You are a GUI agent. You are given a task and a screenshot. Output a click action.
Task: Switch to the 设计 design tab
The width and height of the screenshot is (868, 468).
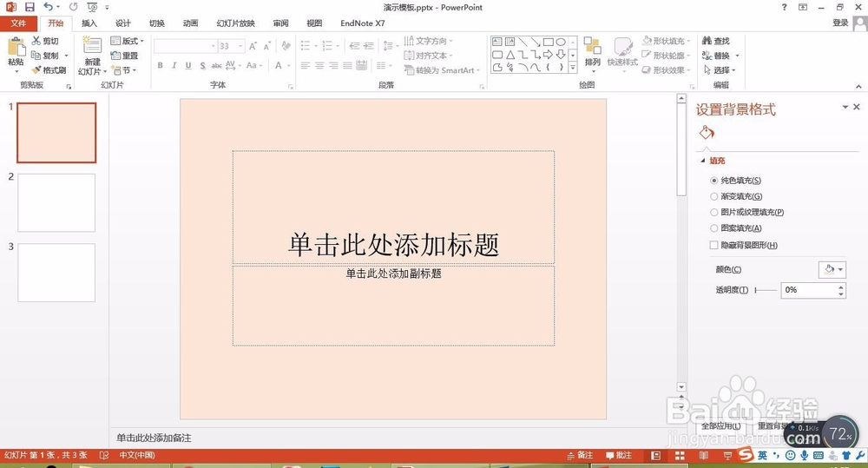[x=123, y=23]
